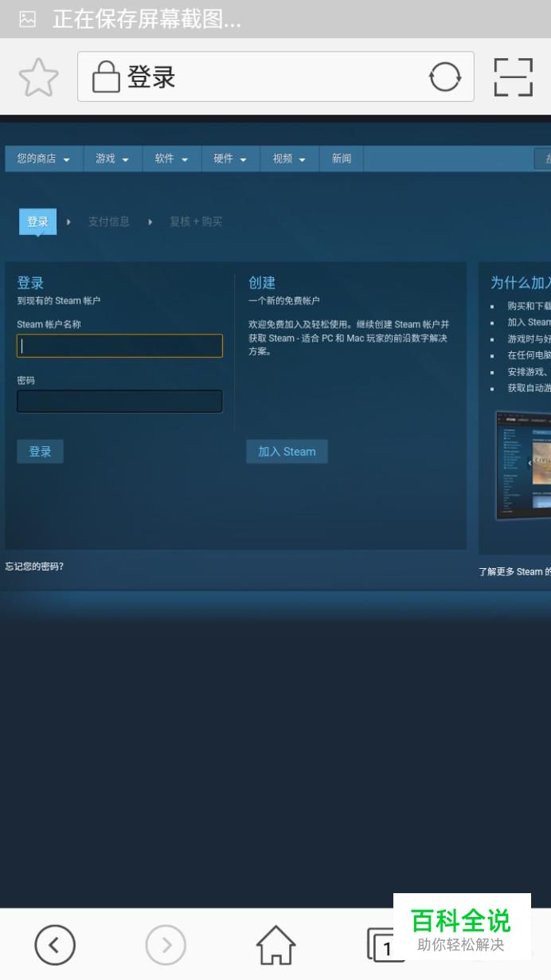Select the 支付信息 step
The image size is (551, 980).
[108, 221]
